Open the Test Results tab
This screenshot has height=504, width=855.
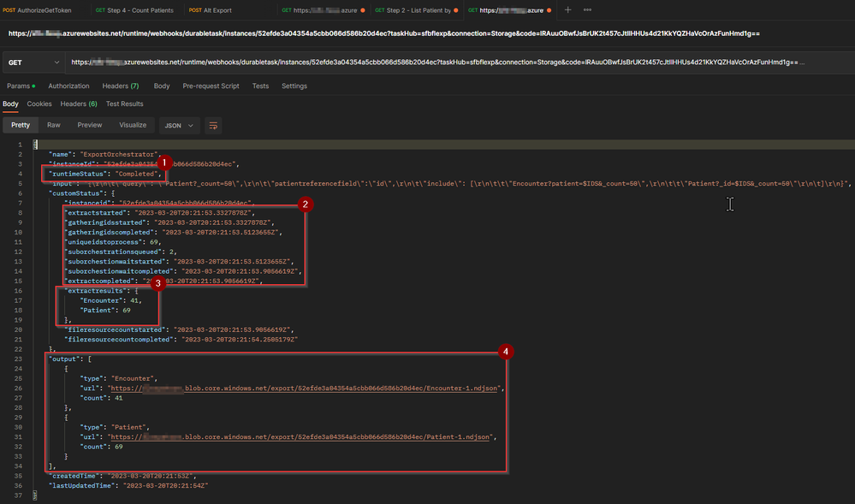point(124,104)
